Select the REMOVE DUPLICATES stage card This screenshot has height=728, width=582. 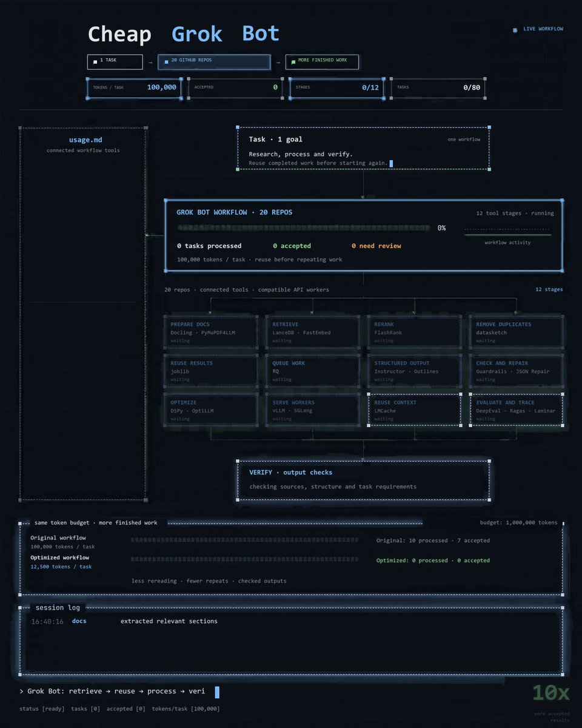[517, 331]
